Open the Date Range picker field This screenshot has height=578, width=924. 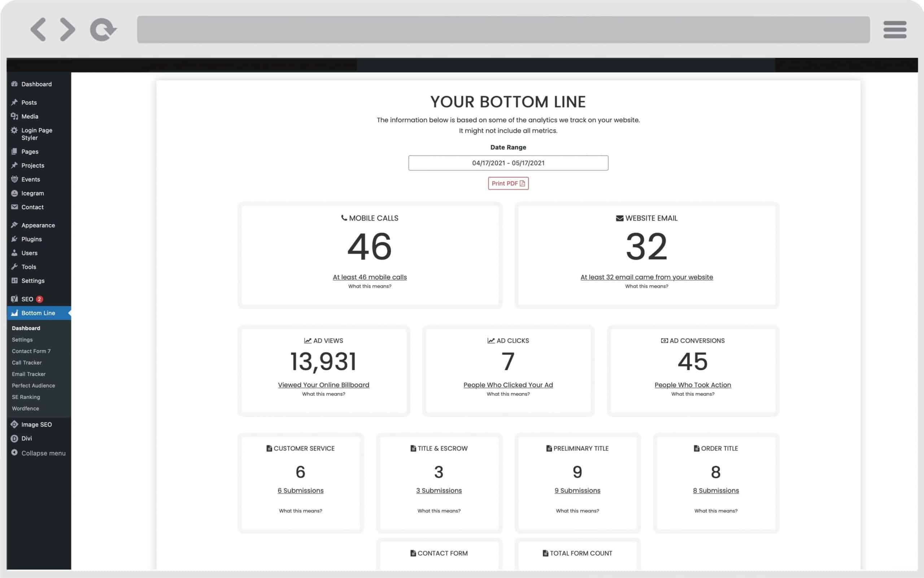pyautogui.click(x=508, y=163)
